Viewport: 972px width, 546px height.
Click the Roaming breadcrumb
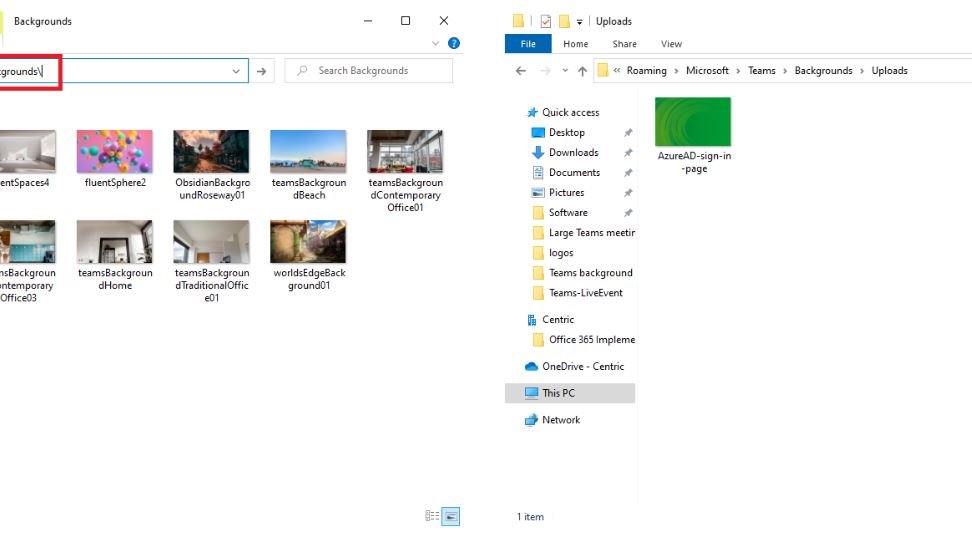click(646, 71)
